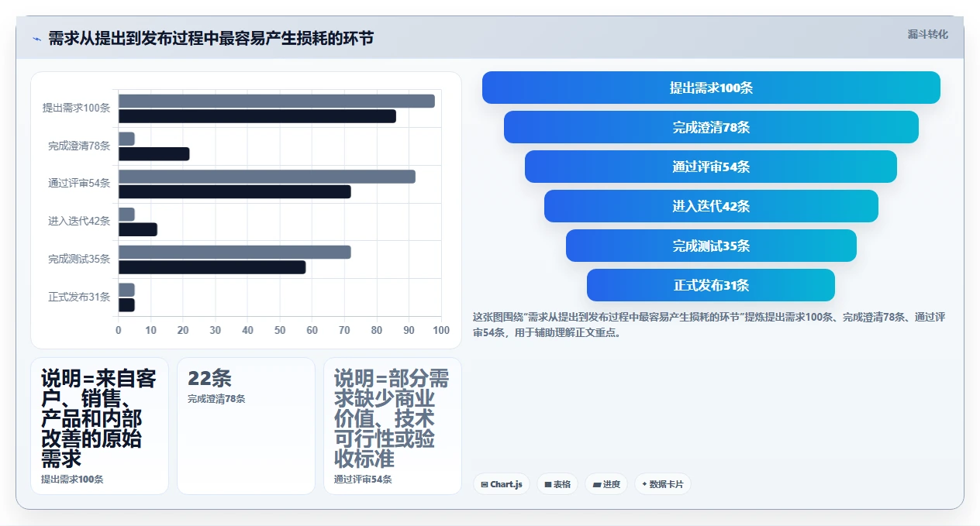This screenshot has height=526, width=980.
Task: Click the funnel stage 完成澄清78条
Action: (711, 127)
